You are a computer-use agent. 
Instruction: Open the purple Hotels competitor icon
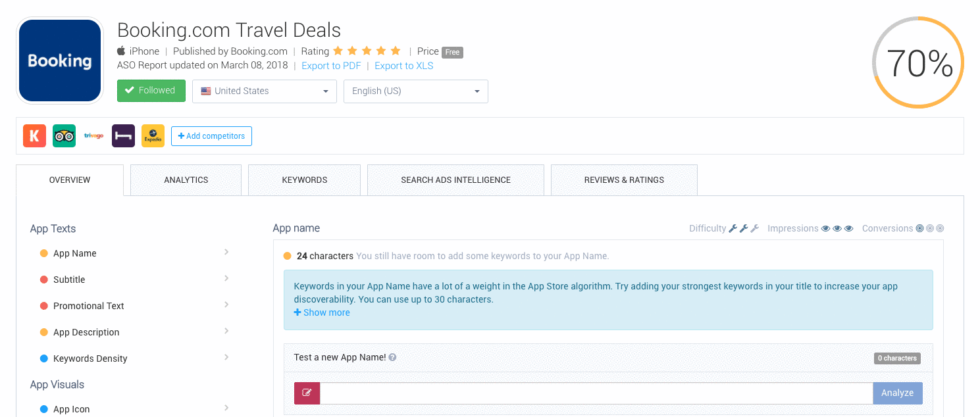(x=123, y=136)
